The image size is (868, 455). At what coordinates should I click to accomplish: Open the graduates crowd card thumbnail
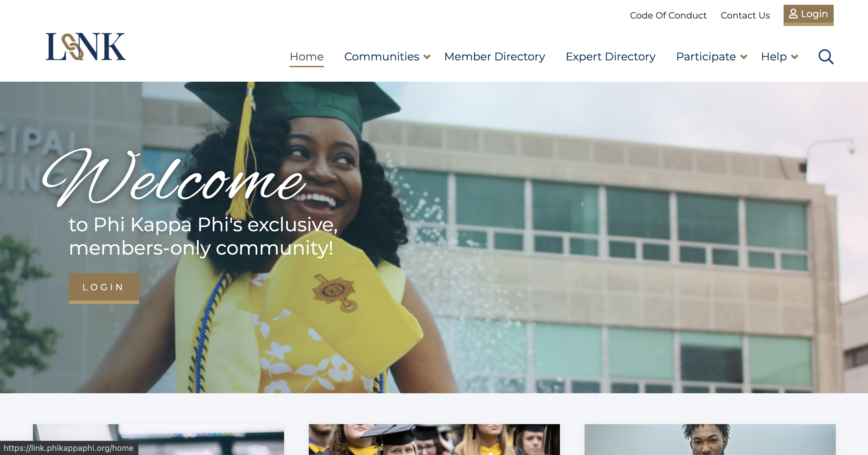tap(434, 439)
